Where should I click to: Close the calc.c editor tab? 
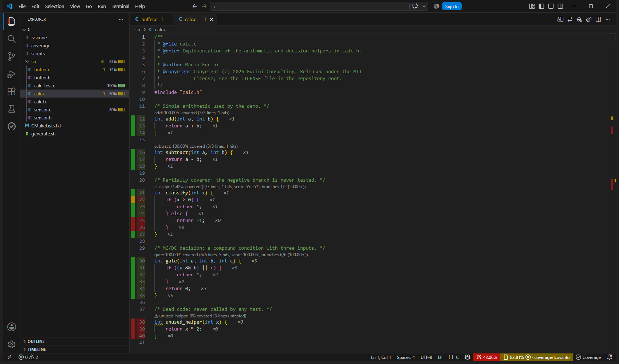click(212, 19)
